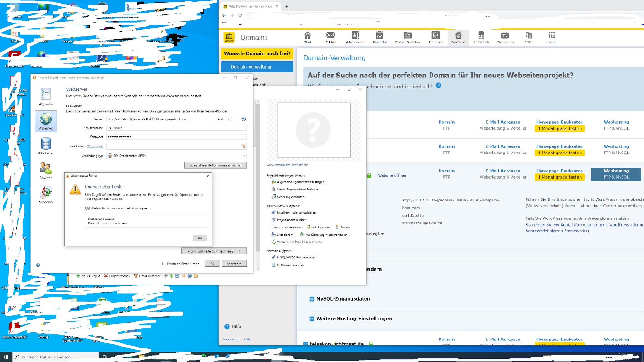The height and width of the screenshot is (362, 644).
Task: Open the Allgemein settings section
Action: 46,97
